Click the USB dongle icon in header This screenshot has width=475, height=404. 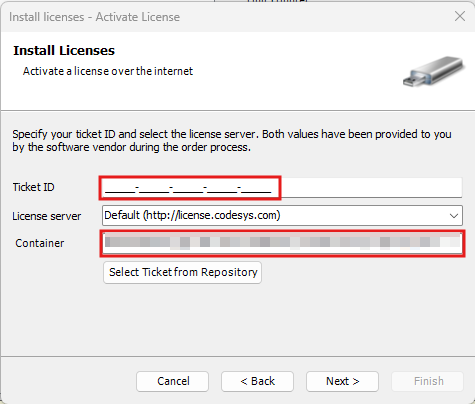tap(433, 72)
